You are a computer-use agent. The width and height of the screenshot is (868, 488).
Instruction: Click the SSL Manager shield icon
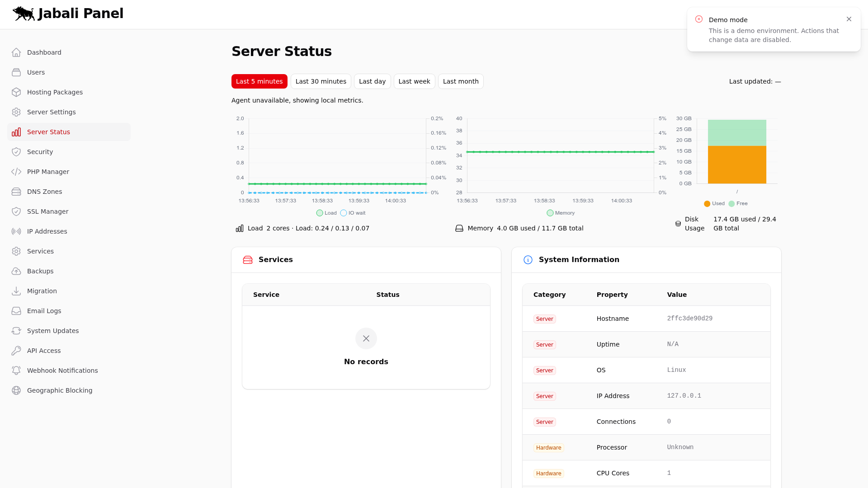pyautogui.click(x=16, y=211)
